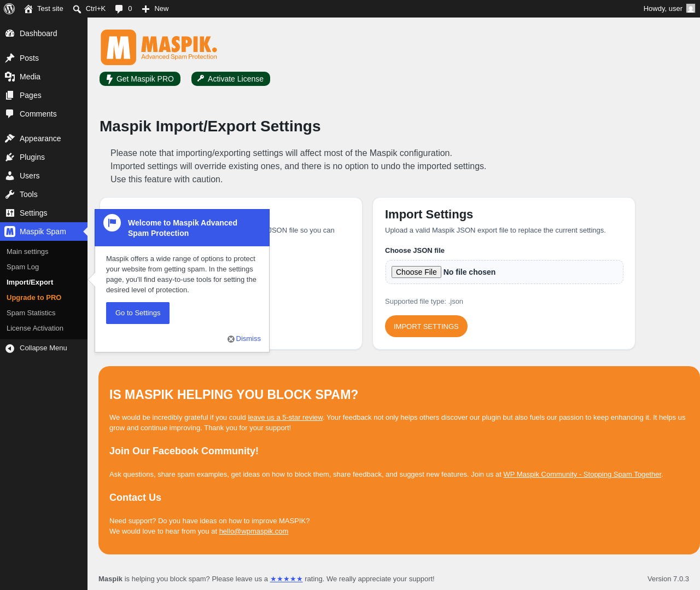Open the Users menu label
This screenshot has width=700, height=590.
tap(30, 176)
